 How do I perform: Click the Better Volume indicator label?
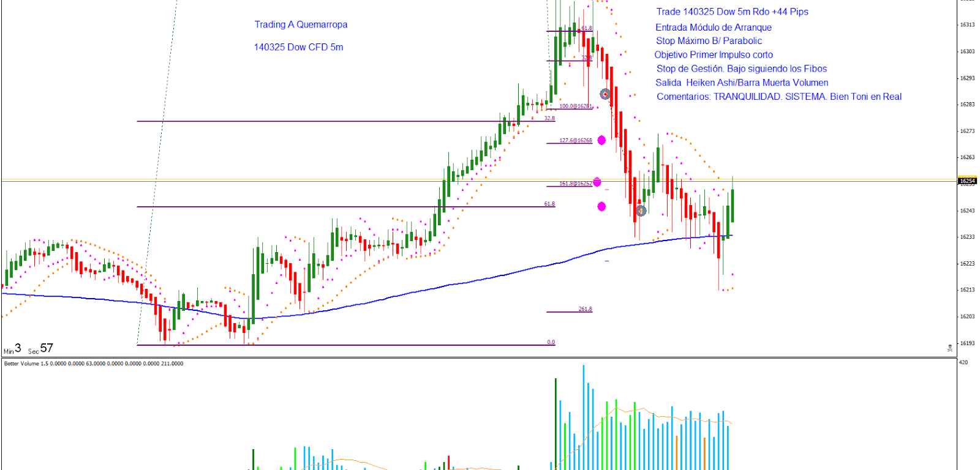tap(93, 364)
